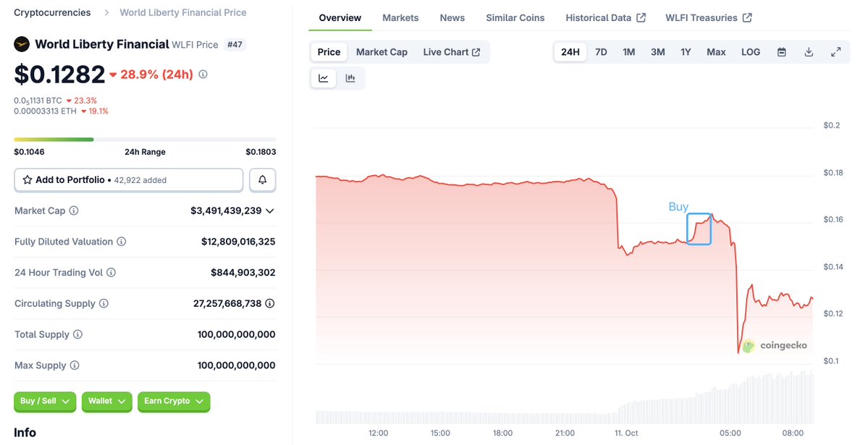Open the Similar Coins tab
Image resolution: width=868 pixels, height=445 pixels.
(x=515, y=17)
